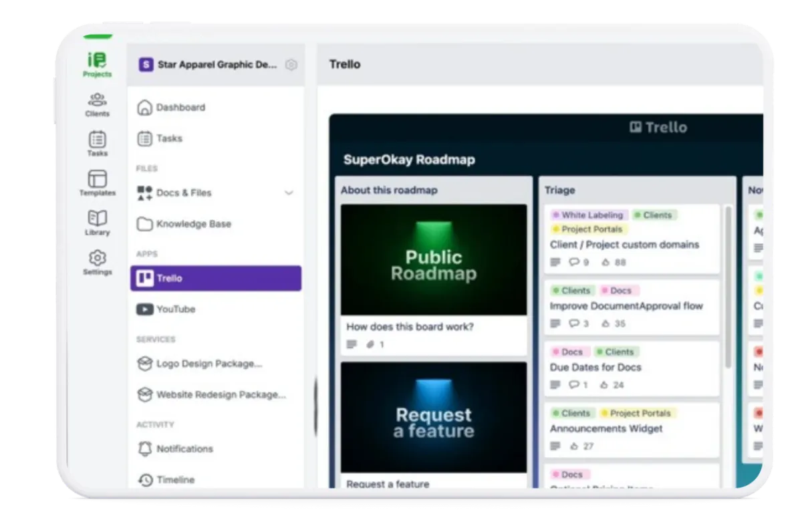
Task: Click the attachment icon on 'How does this board work?'
Action: (x=370, y=345)
